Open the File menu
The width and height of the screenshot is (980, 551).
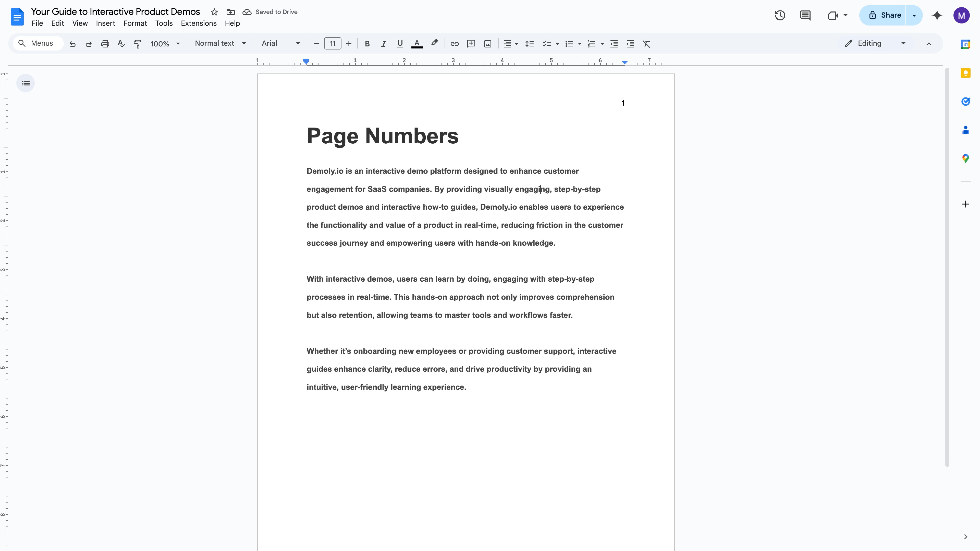pos(37,23)
